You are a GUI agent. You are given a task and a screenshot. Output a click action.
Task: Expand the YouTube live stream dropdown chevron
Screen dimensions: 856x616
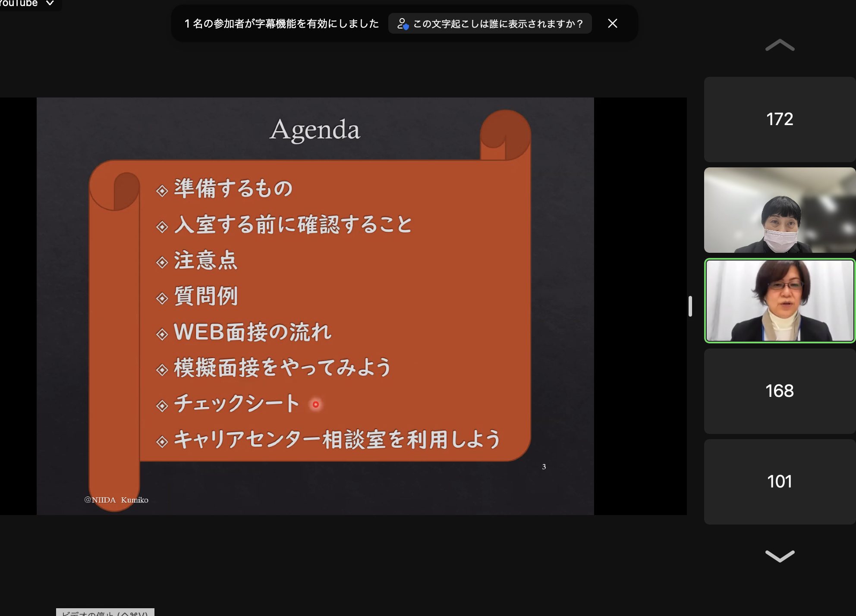coord(50,3)
